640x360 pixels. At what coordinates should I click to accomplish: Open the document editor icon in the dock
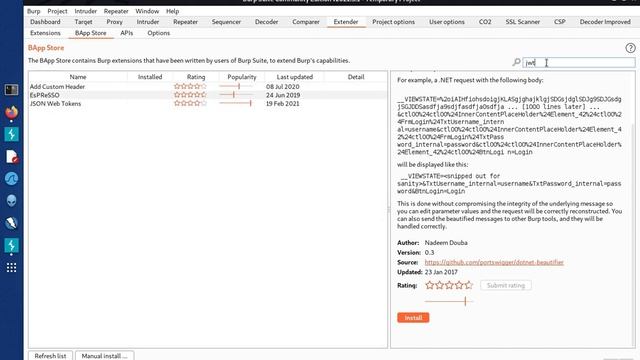(11, 157)
